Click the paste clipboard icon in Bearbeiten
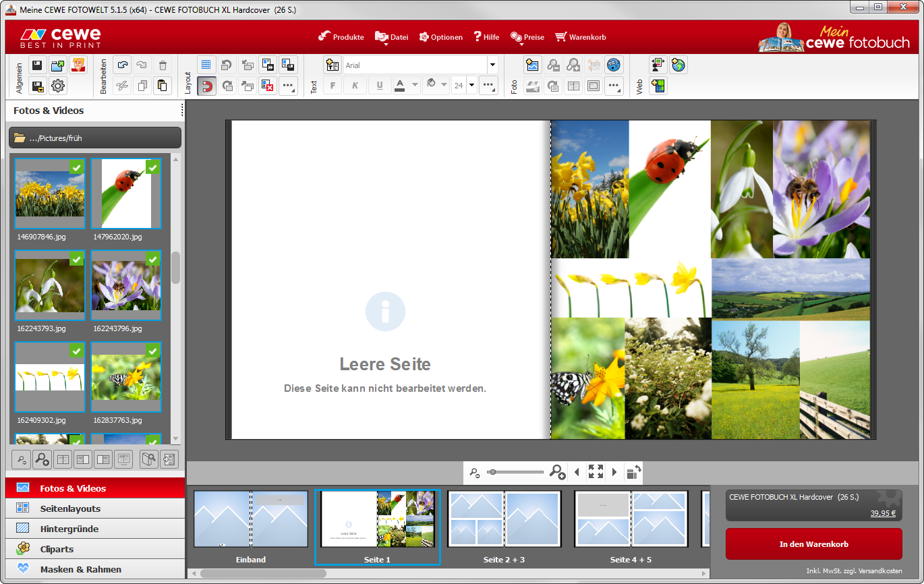Viewport: 924px width, 584px height. coord(163,86)
